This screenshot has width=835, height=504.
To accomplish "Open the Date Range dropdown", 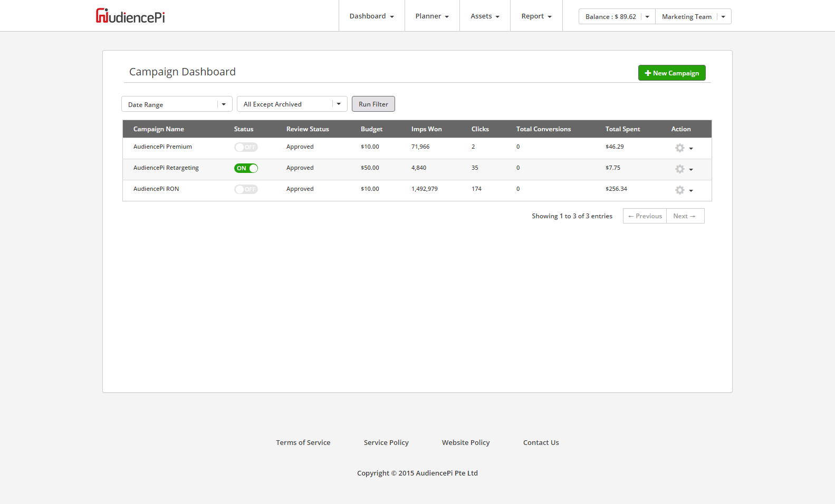I will [177, 104].
